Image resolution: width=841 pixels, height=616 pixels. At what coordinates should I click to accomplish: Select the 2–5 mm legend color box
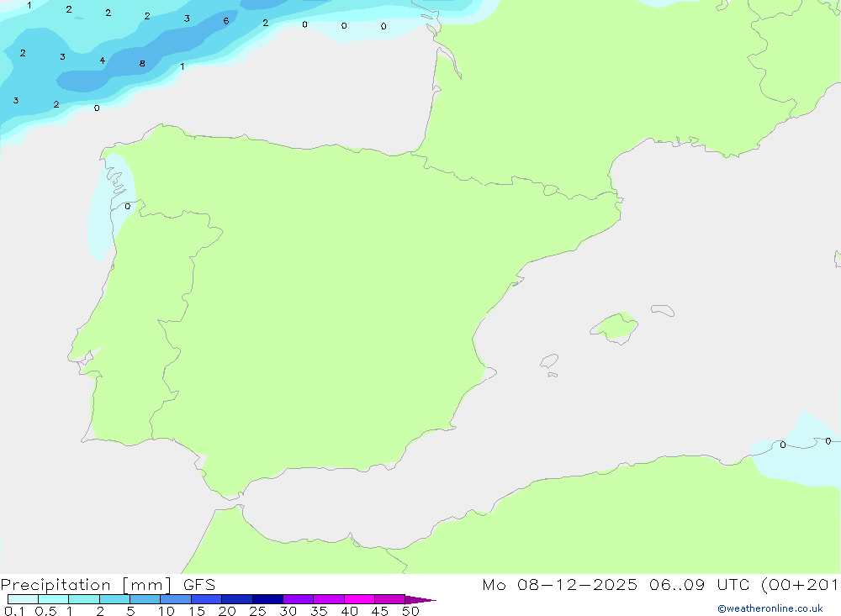click(x=114, y=599)
